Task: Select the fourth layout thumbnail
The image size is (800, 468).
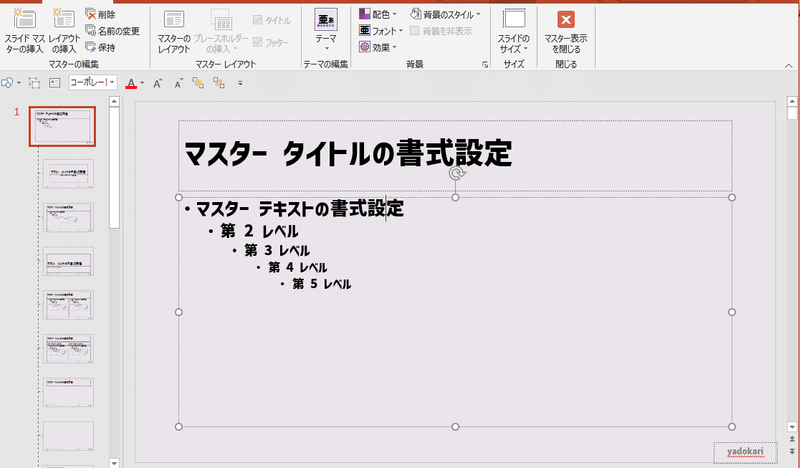Action: (68, 261)
